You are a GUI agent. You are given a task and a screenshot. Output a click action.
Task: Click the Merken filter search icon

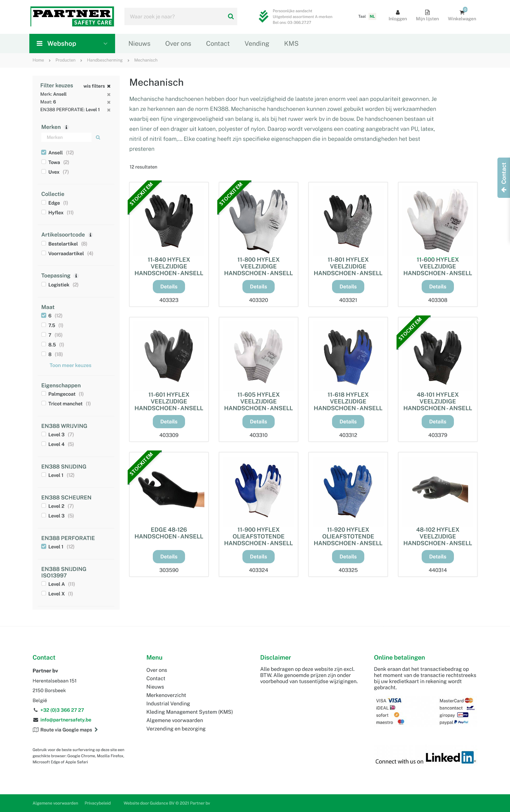98,138
